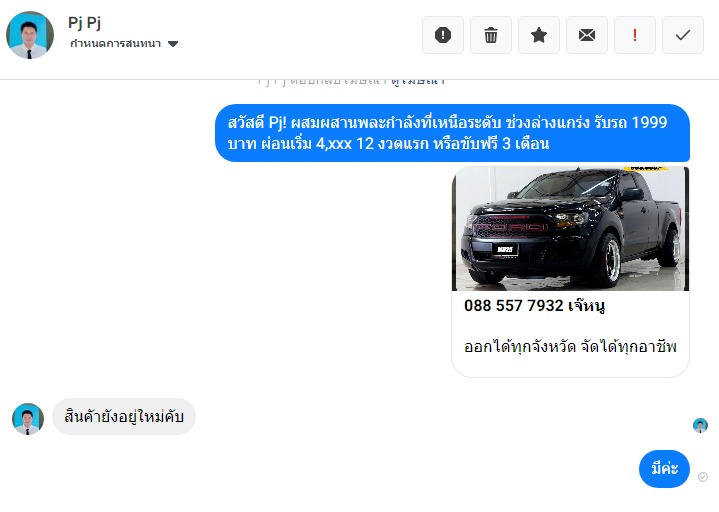Screen dimensions: 719x512
Task: Click ad description ออกได้ทุกจังหวัด จัดได้ทุกอาชีพ
Action: 570,346
